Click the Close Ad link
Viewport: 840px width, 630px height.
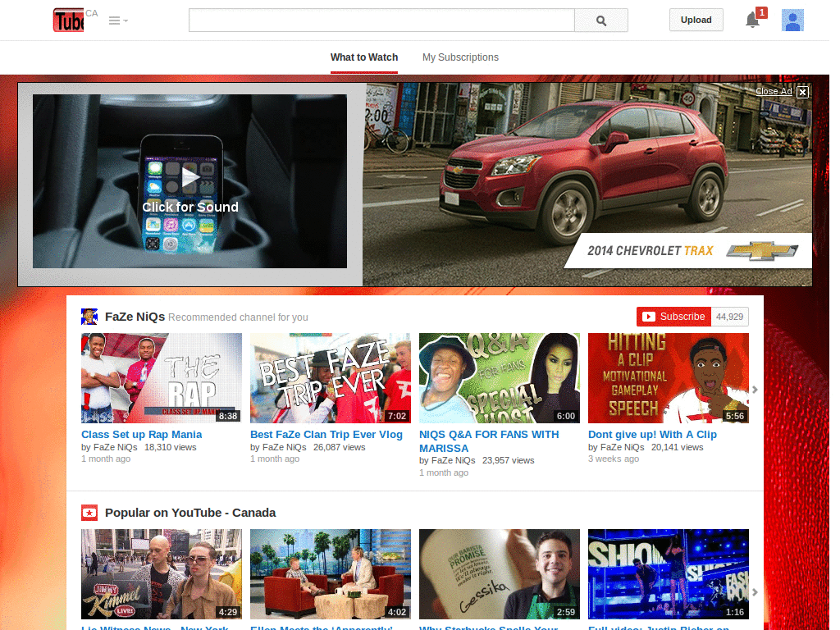click(774, 91)
